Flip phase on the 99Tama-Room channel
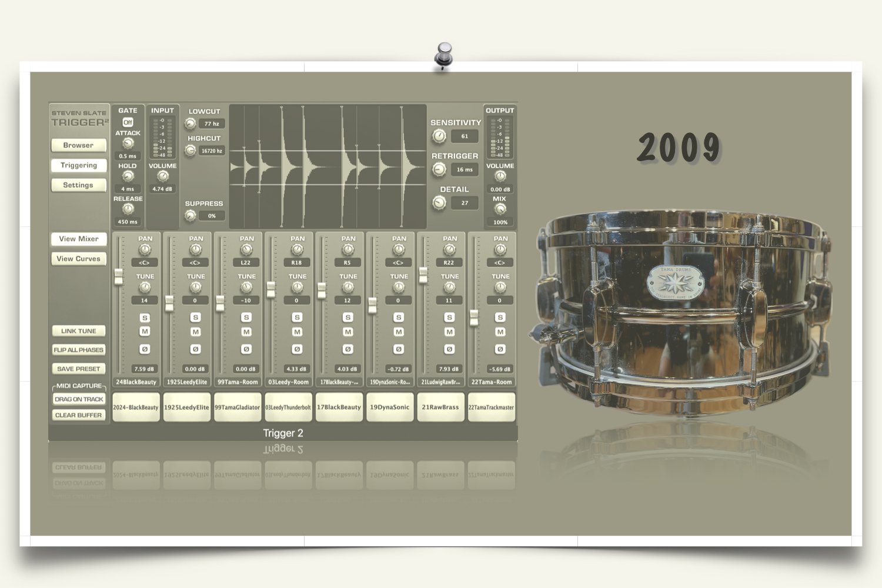 [x=246, y=349]
